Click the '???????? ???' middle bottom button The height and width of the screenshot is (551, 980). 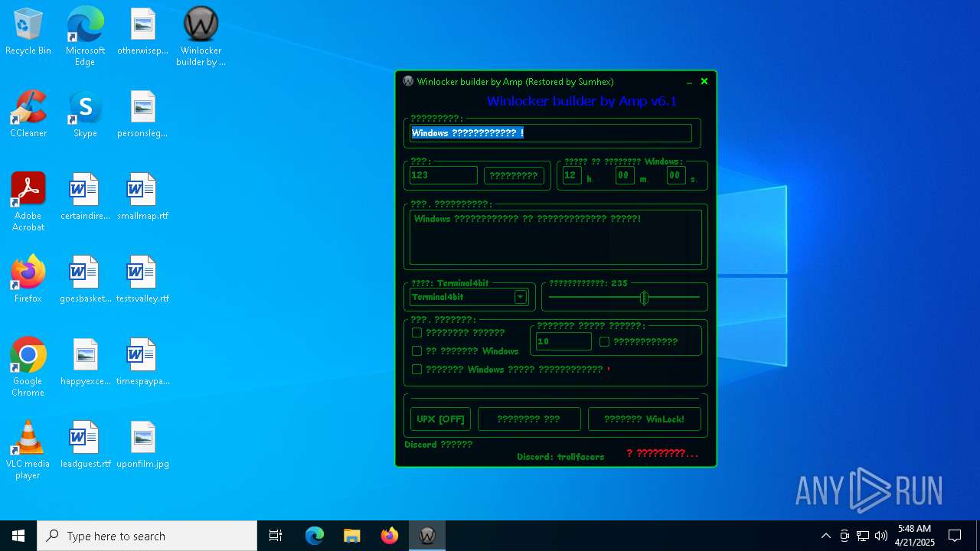tap(529, 419)
